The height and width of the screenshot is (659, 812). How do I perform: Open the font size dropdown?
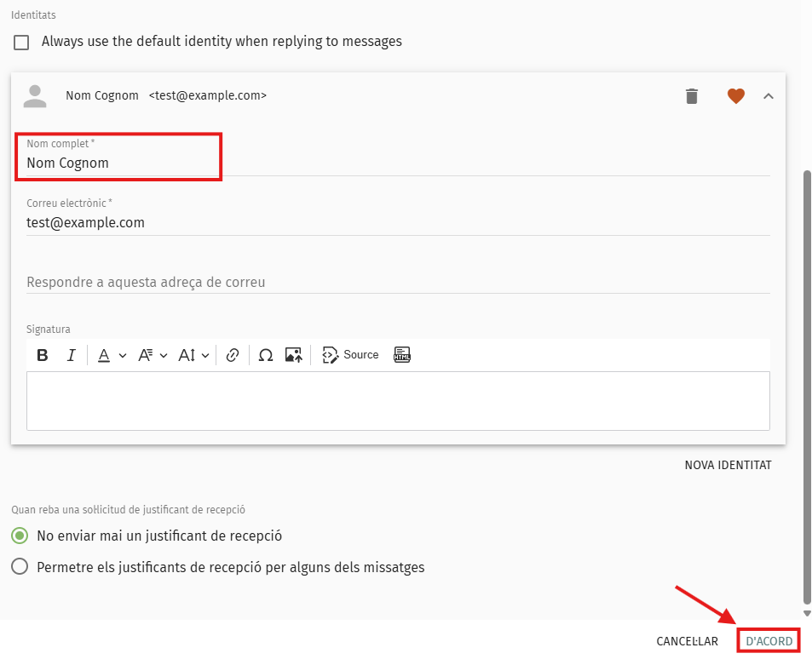tap(193, 355)
